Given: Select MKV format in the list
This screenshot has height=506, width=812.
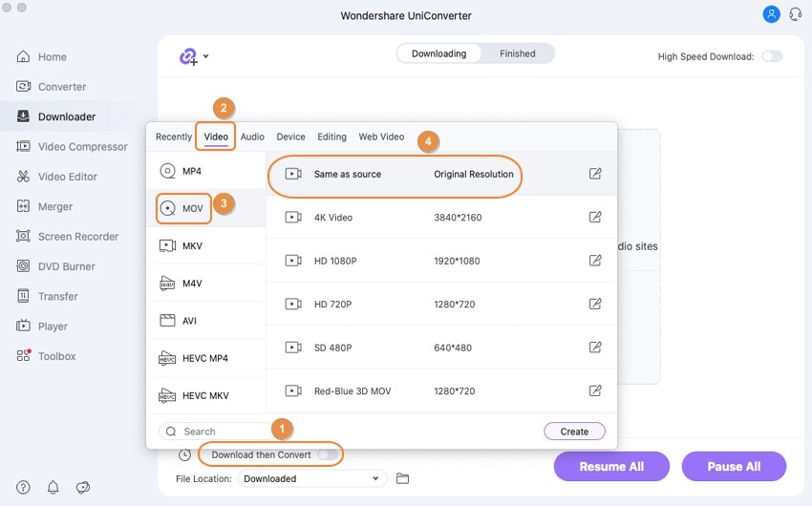Looking at the screenshot, I should click(206, 245).
